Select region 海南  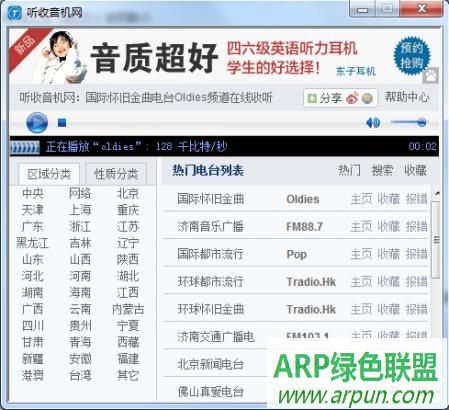click(80, 293)
